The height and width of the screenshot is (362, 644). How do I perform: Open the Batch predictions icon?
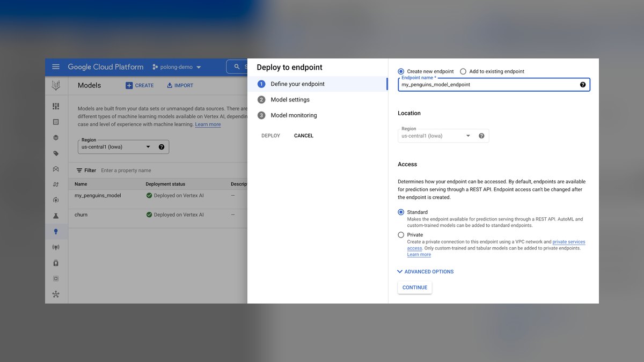click(x=56, y=263)
